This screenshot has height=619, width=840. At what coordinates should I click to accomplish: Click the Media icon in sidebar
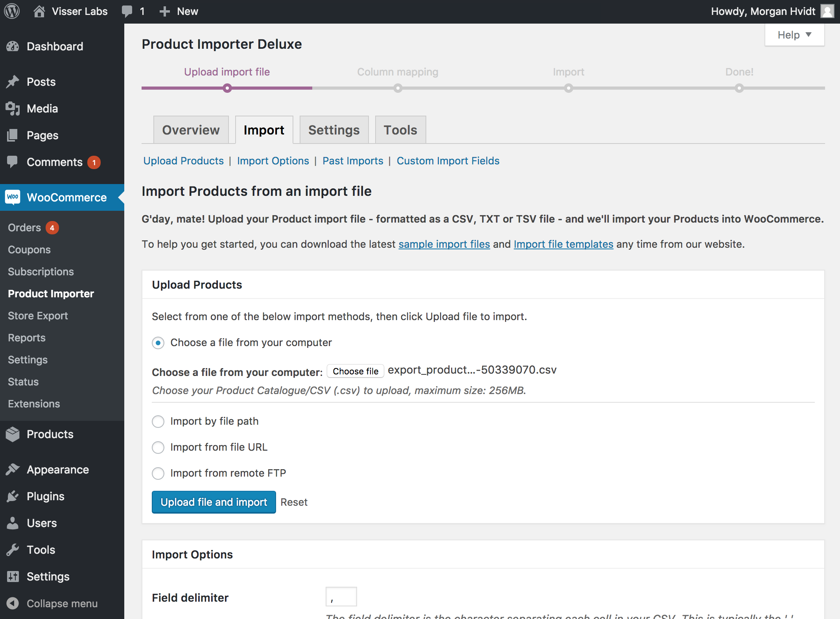13,109
